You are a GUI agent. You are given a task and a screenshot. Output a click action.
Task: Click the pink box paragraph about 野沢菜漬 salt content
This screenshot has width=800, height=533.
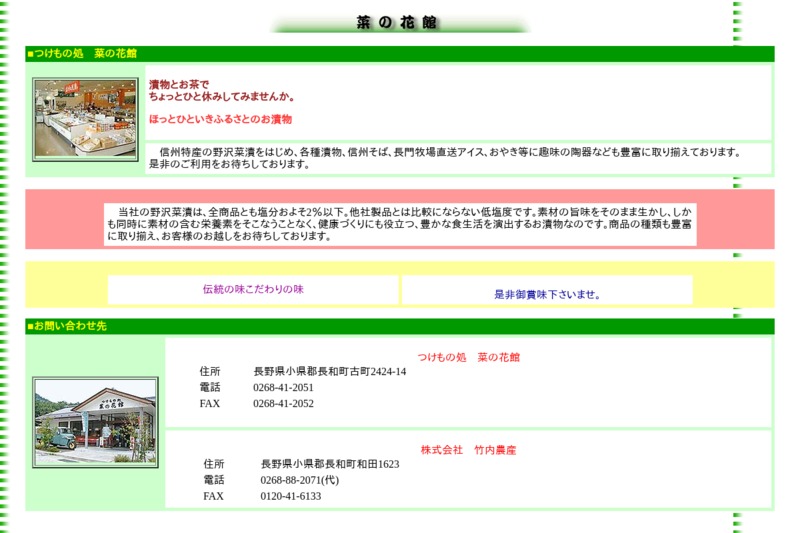tap(400, 224)
